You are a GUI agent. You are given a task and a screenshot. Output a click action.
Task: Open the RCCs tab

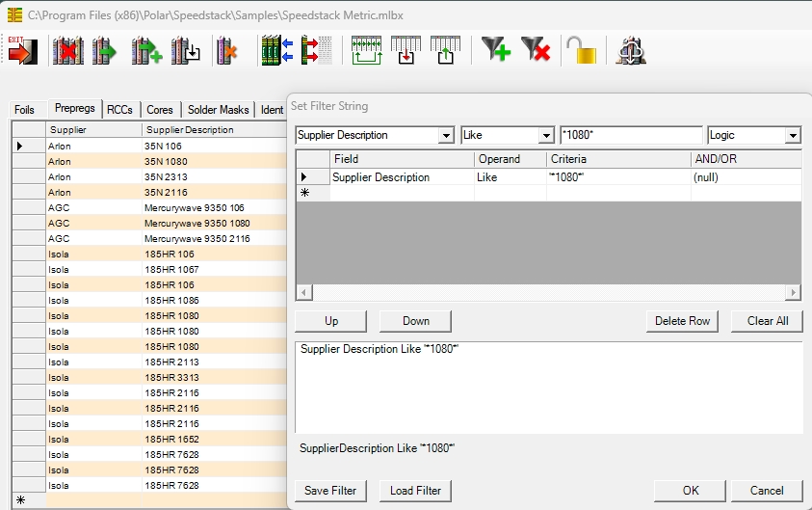(x=119, y=110)
